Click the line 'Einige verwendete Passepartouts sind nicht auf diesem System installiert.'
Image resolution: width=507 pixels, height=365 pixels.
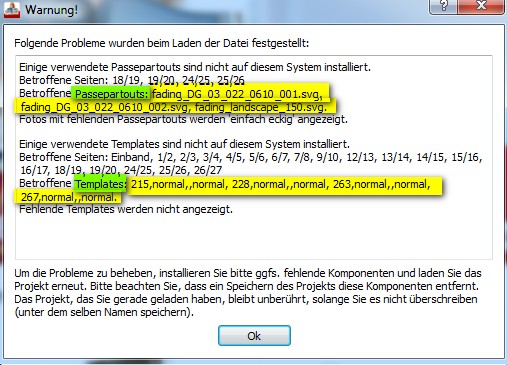coord(195,67)
